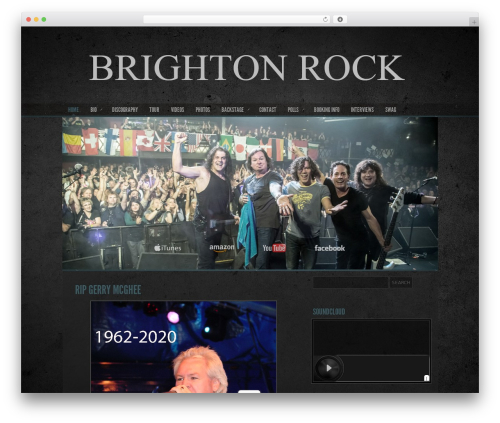500x423 pixels.
Task: Click the SoundCloud sidebar heading
Action: coord(329,312)
